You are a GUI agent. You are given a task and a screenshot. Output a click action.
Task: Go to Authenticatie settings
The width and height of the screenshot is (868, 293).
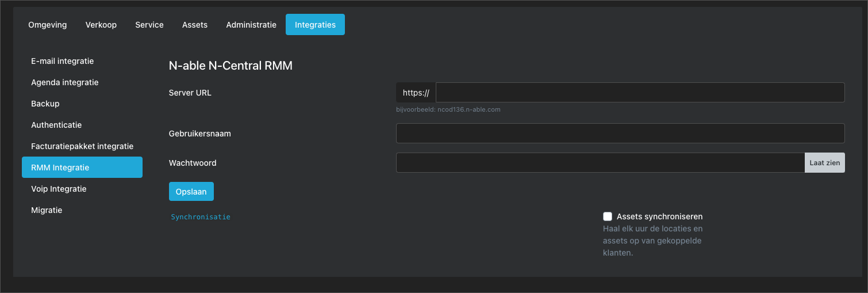pos(82,125)
